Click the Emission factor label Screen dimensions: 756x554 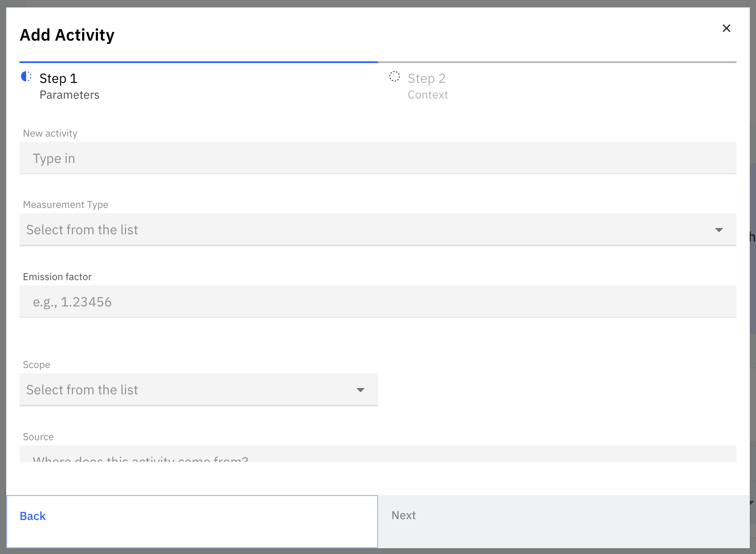(57, 277)
